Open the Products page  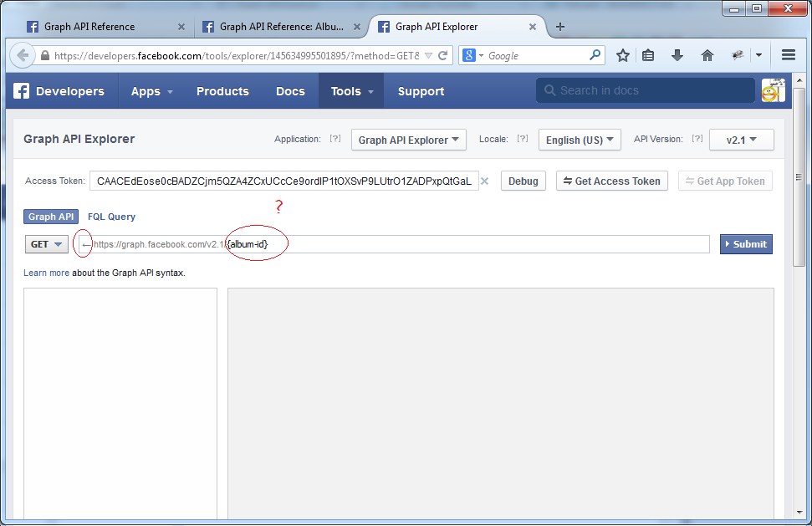tap(222, 91)
